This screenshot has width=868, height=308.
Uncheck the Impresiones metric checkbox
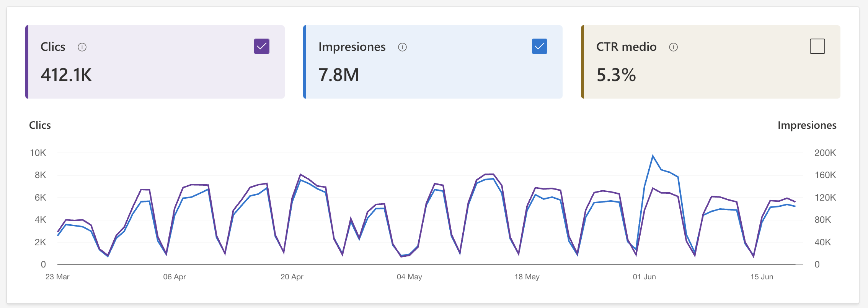[x=540, y=46]
